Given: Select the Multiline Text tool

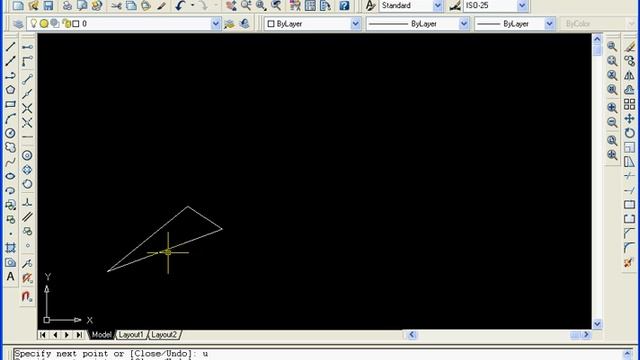Looking at the screenshot, I should (11, 276).
